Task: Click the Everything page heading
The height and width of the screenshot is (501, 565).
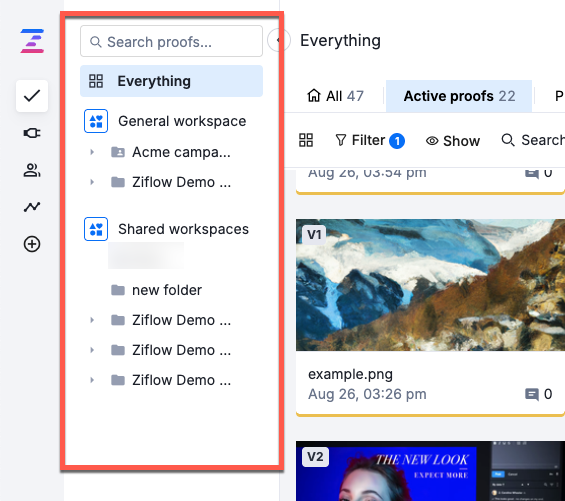Action: click(341, 40)
